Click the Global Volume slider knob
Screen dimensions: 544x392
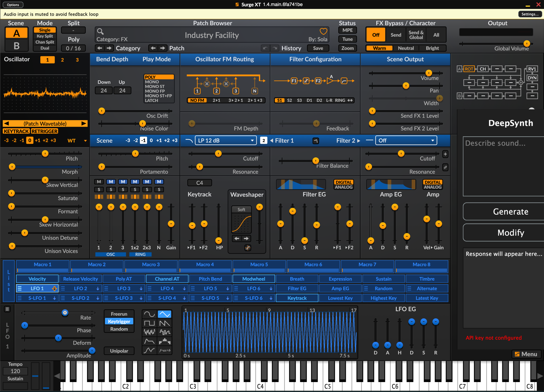click(527, 44)
